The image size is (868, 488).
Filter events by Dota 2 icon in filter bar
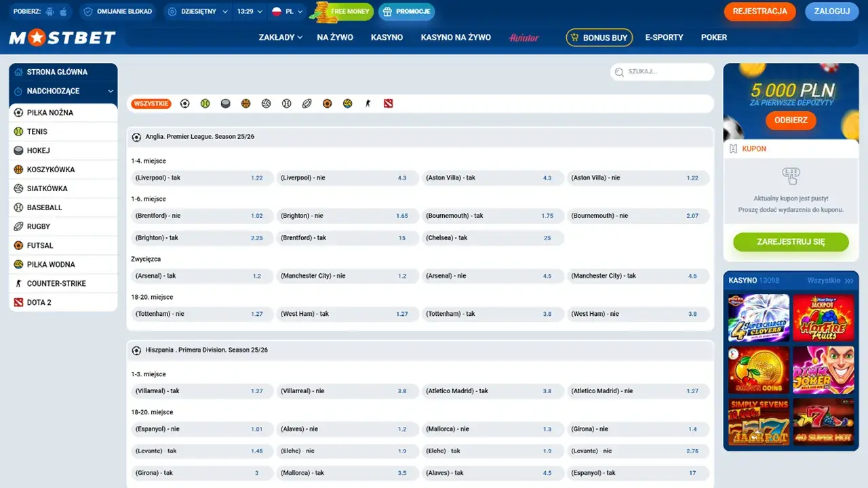(x=389, y=104)
